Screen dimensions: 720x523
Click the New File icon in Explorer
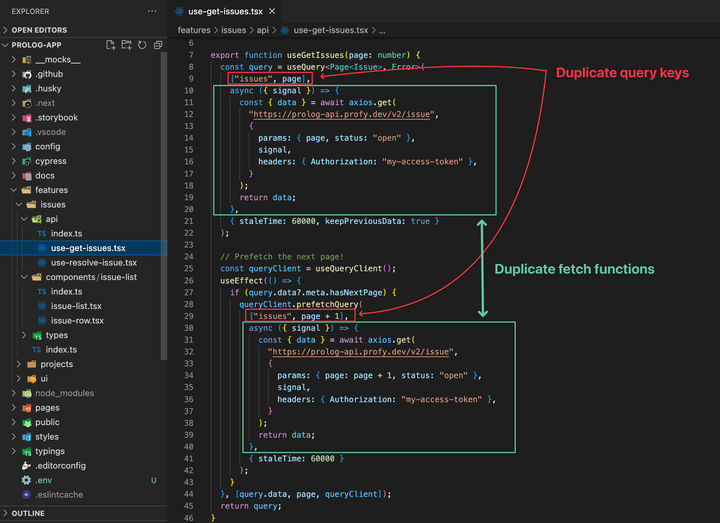pos(110,45)
